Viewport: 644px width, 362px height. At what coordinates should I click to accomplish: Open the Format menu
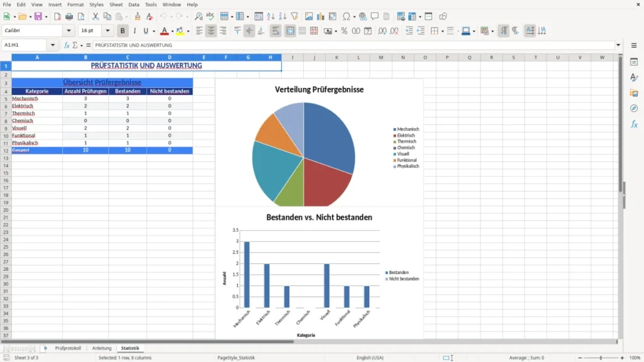tap(75, 4)
